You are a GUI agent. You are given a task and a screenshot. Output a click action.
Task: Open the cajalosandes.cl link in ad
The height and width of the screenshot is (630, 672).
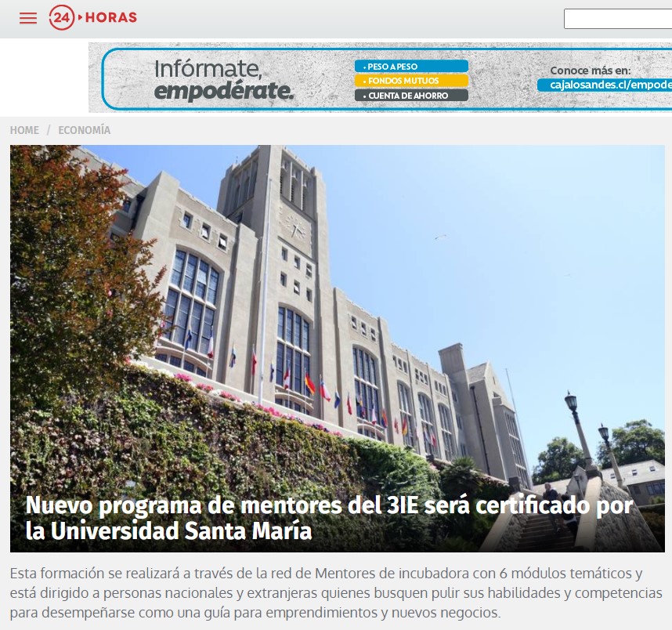tap(605, 85)
